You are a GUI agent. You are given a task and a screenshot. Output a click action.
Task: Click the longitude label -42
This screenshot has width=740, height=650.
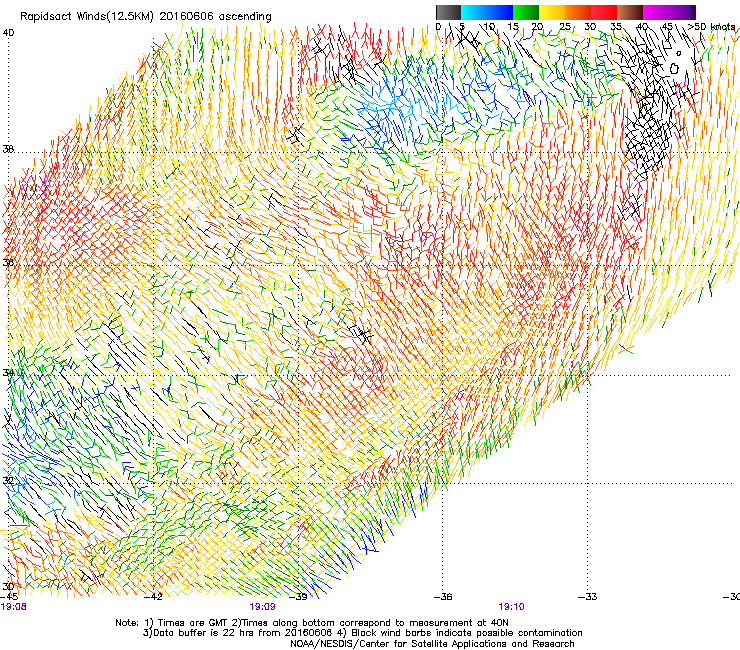(153, 597)
